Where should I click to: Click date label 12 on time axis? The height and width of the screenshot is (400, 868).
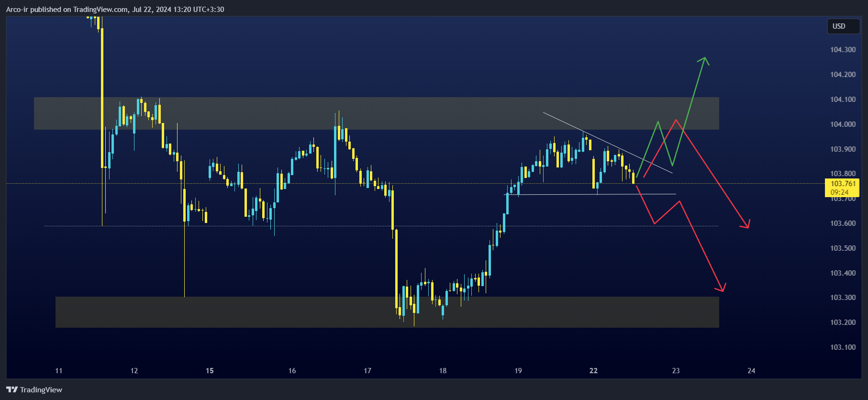134,371
